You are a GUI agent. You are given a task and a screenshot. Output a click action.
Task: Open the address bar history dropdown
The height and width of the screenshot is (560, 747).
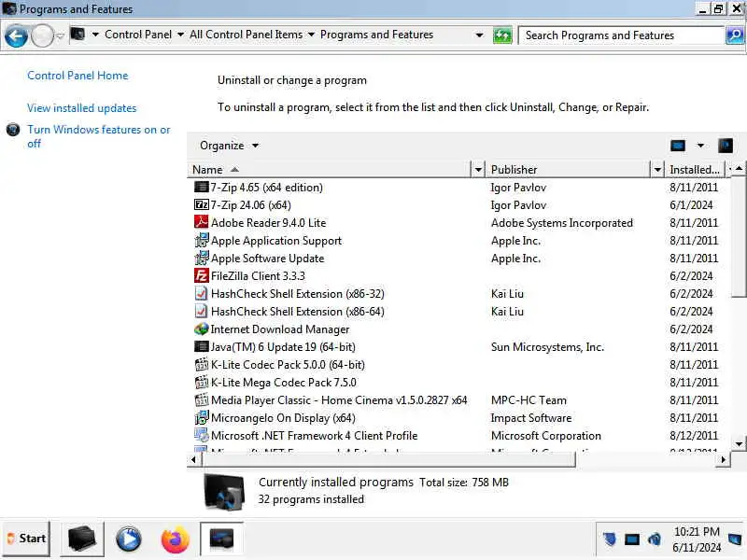point(479,35)
